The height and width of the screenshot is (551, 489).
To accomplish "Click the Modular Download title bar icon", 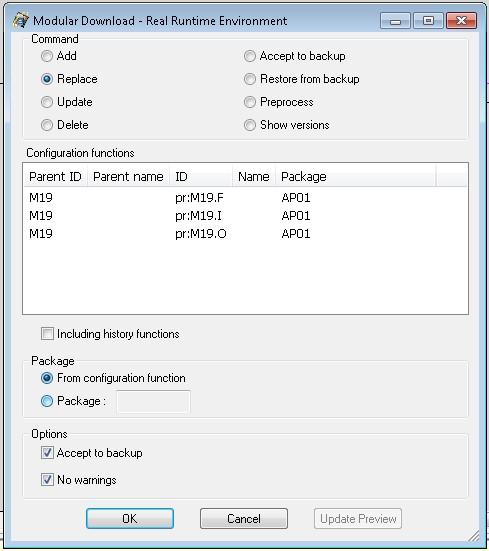I will (x=20, y=20).
